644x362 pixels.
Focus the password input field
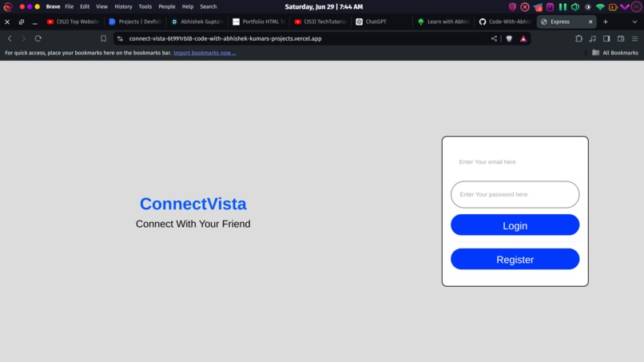pyautogui.click(x=515, y=194)
